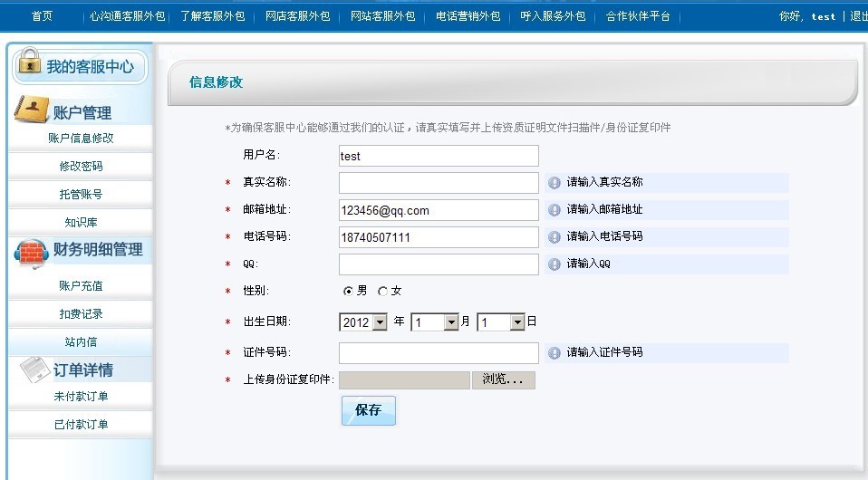Select the 女 gender radio button
Viewport: 868px width, 480px height.
point(382,292)
